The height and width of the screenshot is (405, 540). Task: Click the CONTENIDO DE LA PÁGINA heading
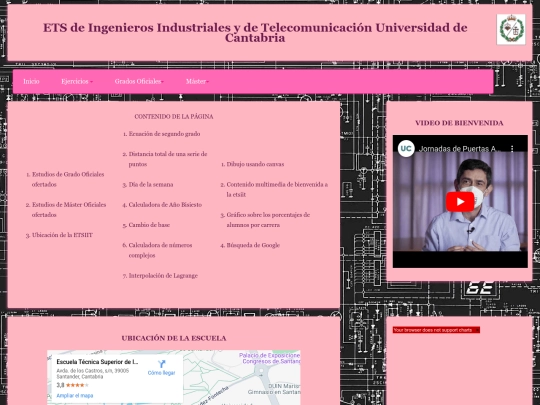click(x=174, y=116)
